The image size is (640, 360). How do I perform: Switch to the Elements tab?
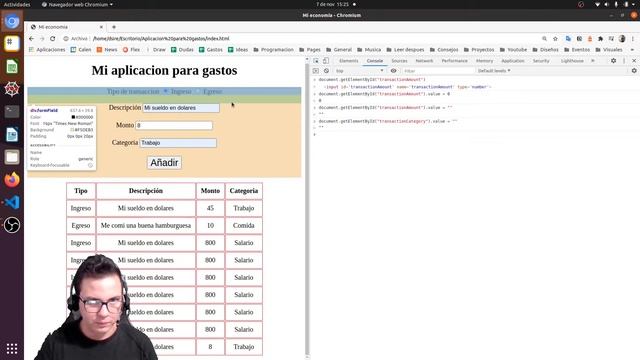[349, 61]
